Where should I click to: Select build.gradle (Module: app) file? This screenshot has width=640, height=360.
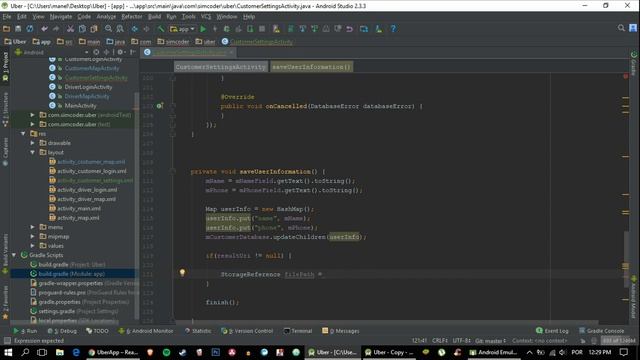[x=71, y=274]
